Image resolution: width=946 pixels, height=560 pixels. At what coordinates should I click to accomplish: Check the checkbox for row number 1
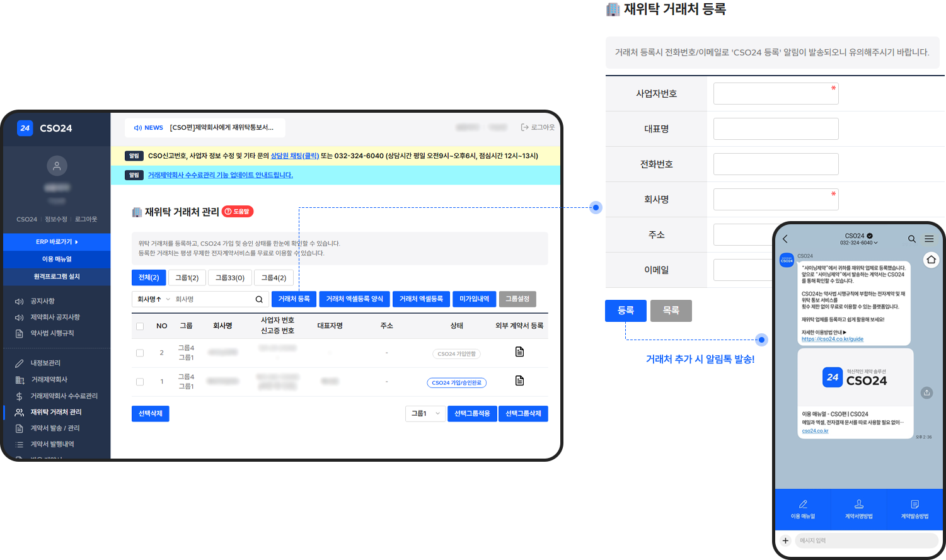pos(140,382)
